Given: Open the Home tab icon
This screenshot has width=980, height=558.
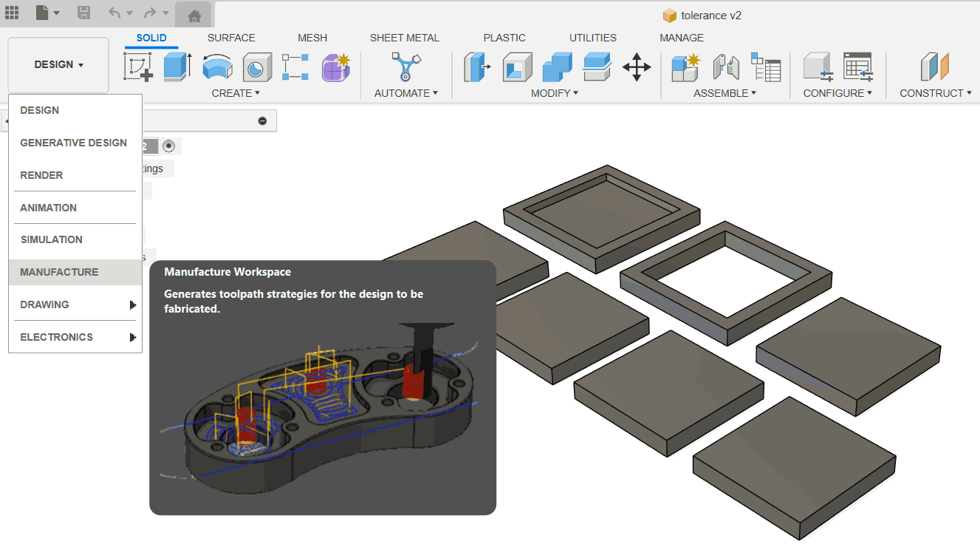Looking at the screenshot, I should pyautogui.click(x=193, y=14).
